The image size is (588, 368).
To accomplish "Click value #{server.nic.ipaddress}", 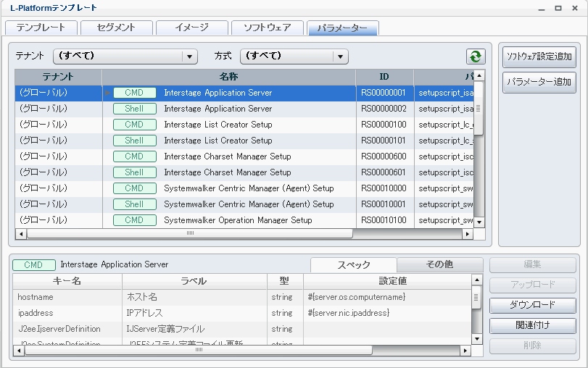I will click(349, 313).
